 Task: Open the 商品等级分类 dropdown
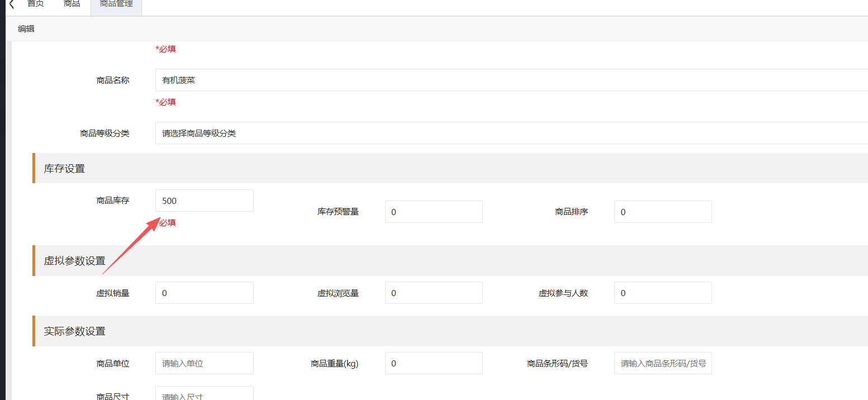503,134
